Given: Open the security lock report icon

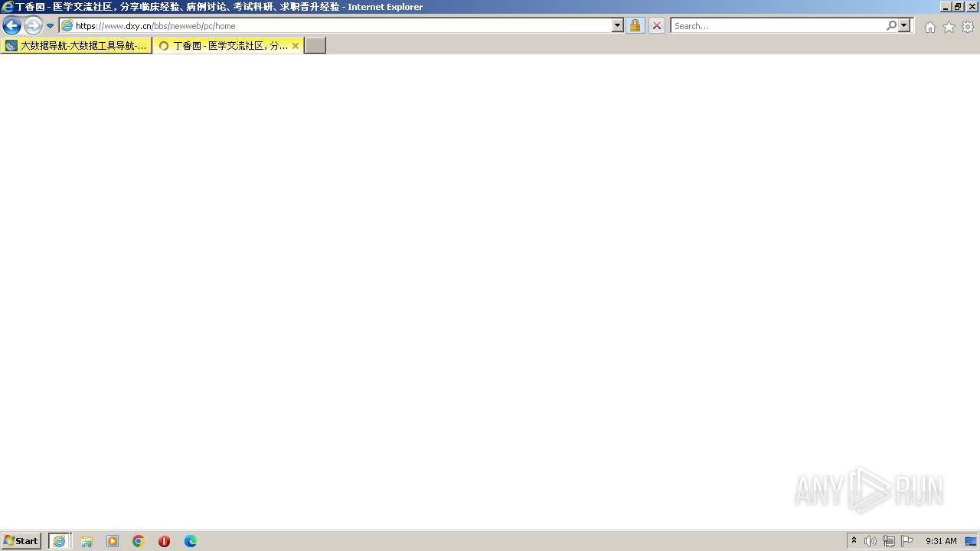Looking at the screenshot, I should click(635, 26).
